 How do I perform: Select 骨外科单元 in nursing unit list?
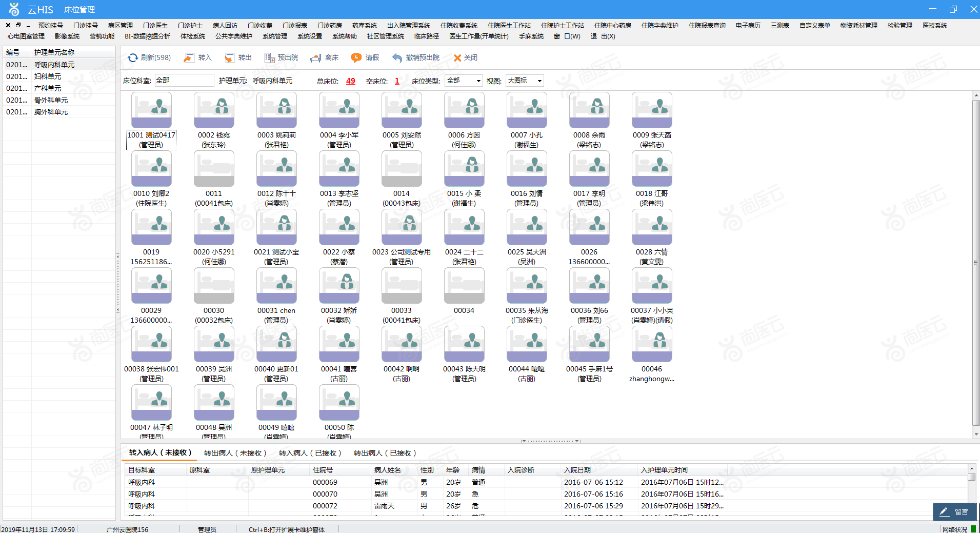point(59,100)
